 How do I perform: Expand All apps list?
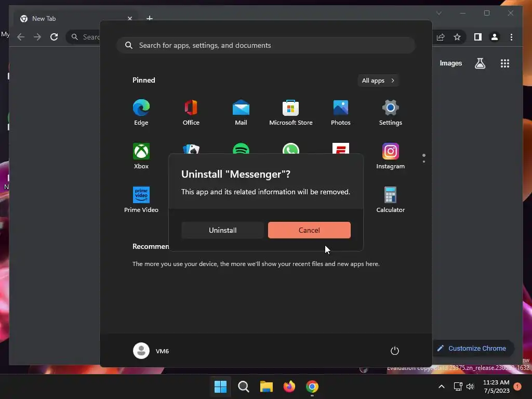tap(378, 81)
